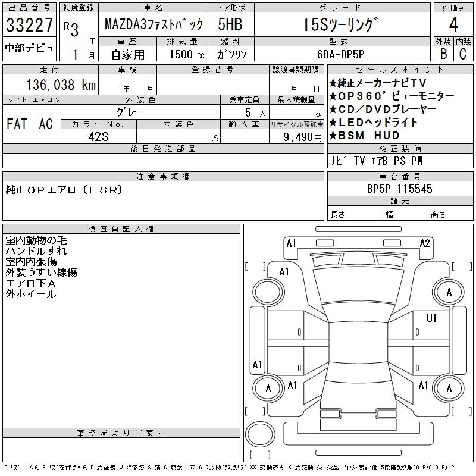The width and height of the screenshot is (476, 476).
Task: Click the R3 first registration year
Action: (x=71, y=29)
